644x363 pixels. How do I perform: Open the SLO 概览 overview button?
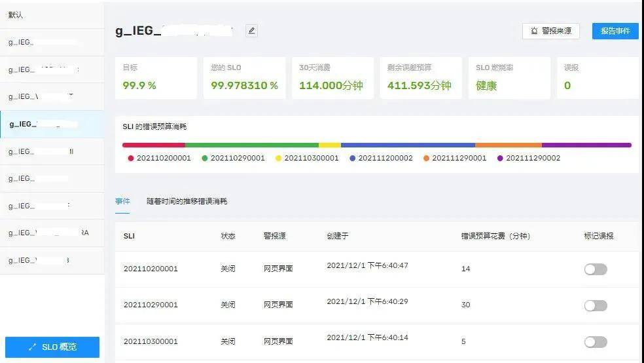point(52,347)
